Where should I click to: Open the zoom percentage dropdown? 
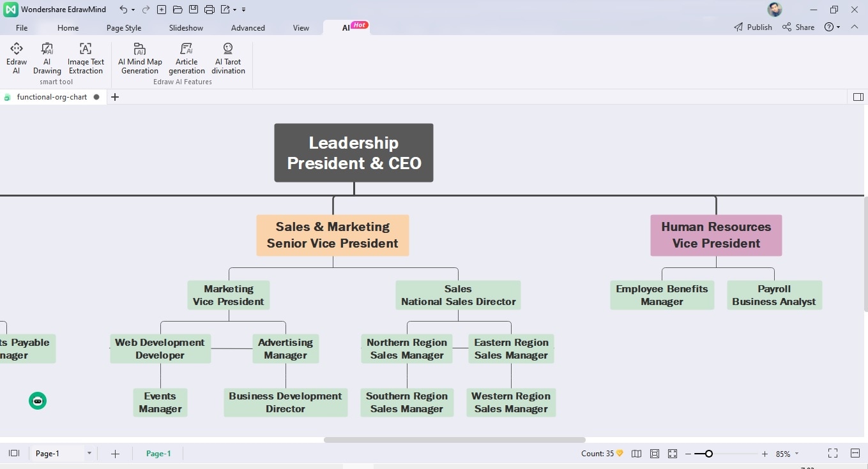pos(796,454)
